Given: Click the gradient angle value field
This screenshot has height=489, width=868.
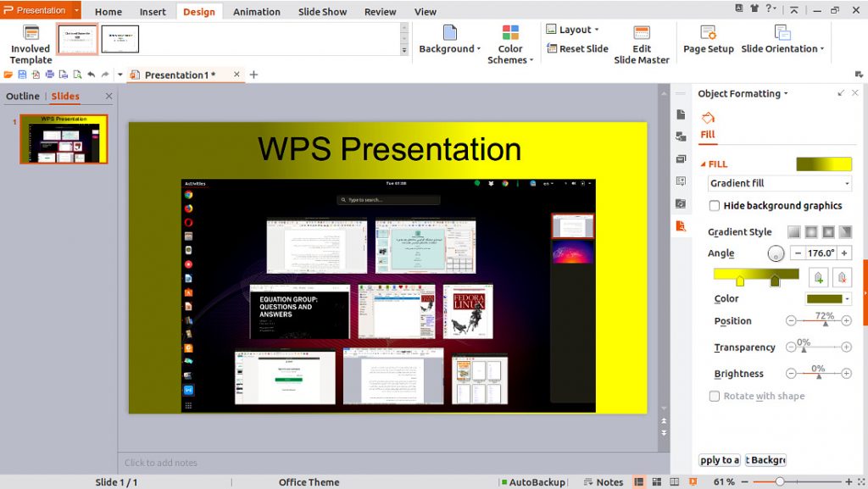Looking at the screenshot, I should pyautogui.click(x=821, y=253).
